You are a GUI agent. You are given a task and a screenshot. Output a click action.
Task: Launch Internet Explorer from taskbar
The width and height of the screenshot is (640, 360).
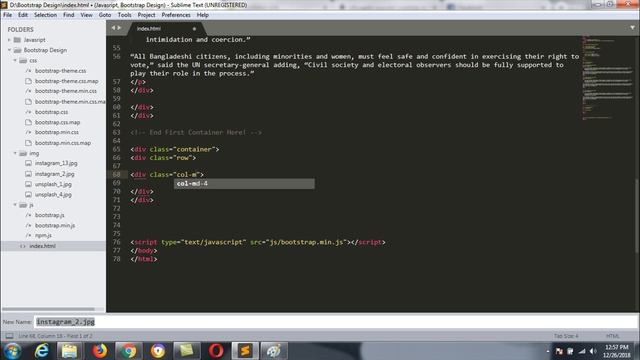point(41,351)
